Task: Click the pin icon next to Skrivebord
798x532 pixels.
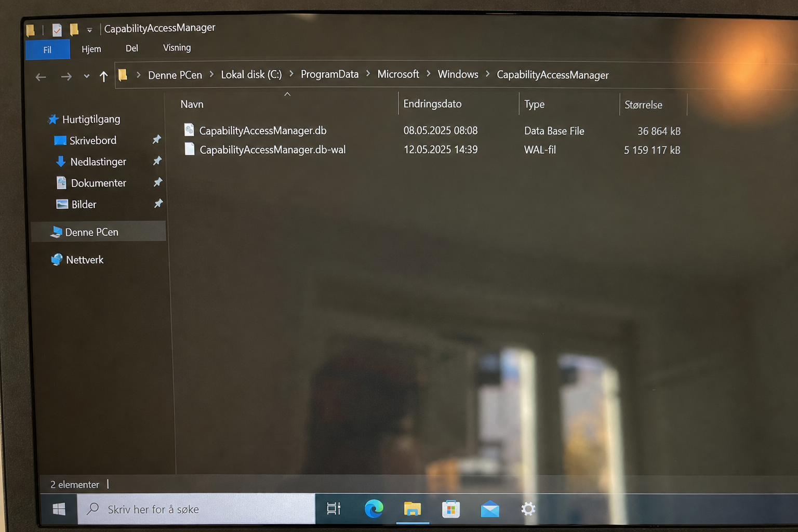Action: tap(156, 139)
